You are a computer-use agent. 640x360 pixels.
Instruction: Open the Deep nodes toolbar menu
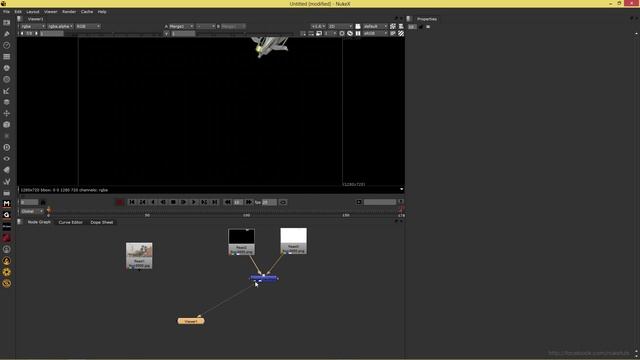(x=7, y=147)
